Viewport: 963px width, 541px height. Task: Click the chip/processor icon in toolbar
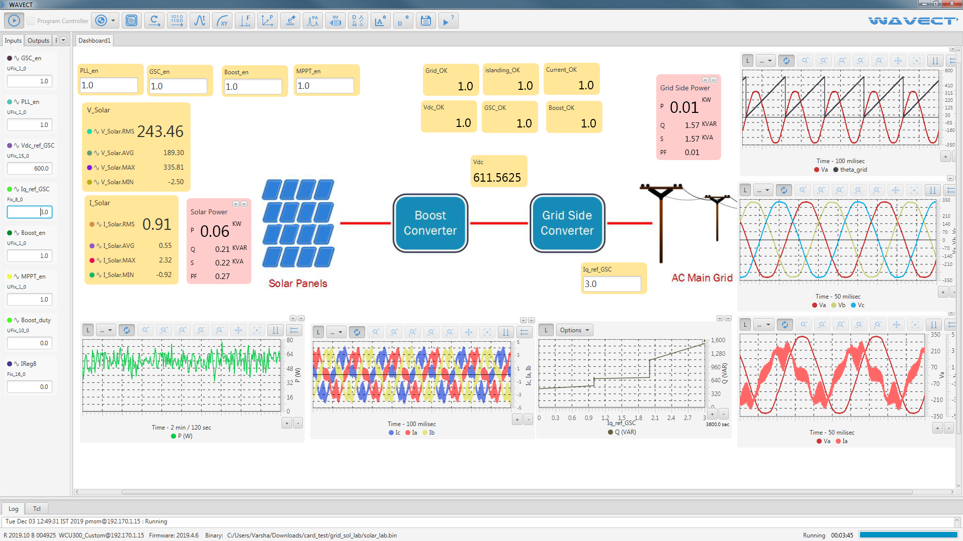[131, 20]
